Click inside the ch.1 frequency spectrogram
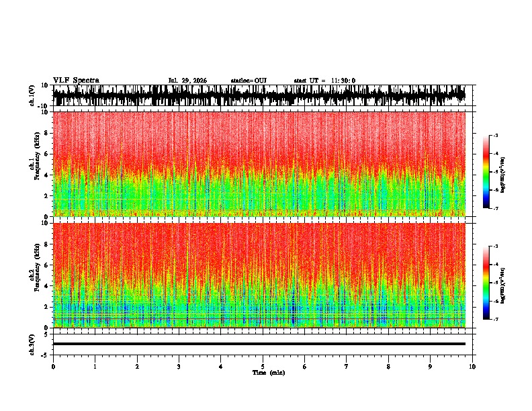 (x=259, y=164)
